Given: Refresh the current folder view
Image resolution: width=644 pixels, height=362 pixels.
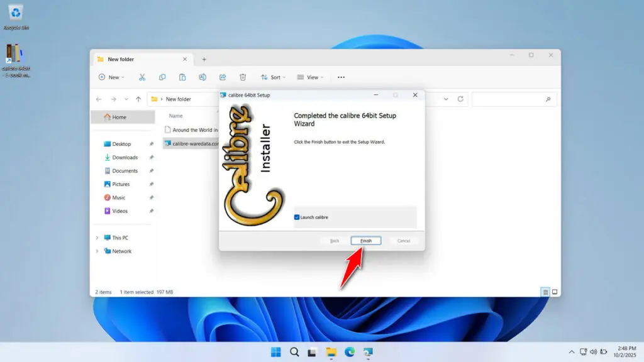Looking at the screenshot, I should coord(460,99).
